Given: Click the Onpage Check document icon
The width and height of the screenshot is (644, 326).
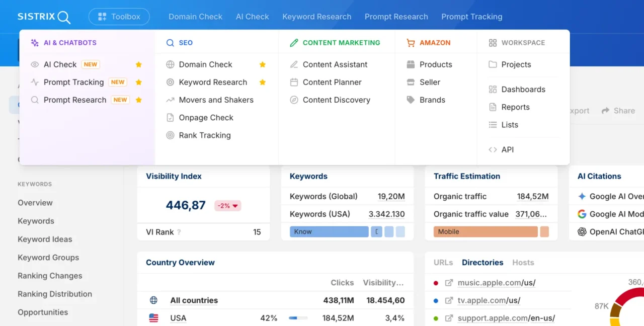Looking at the screenshot, I should pyautogui.click(x=170, y=117).
